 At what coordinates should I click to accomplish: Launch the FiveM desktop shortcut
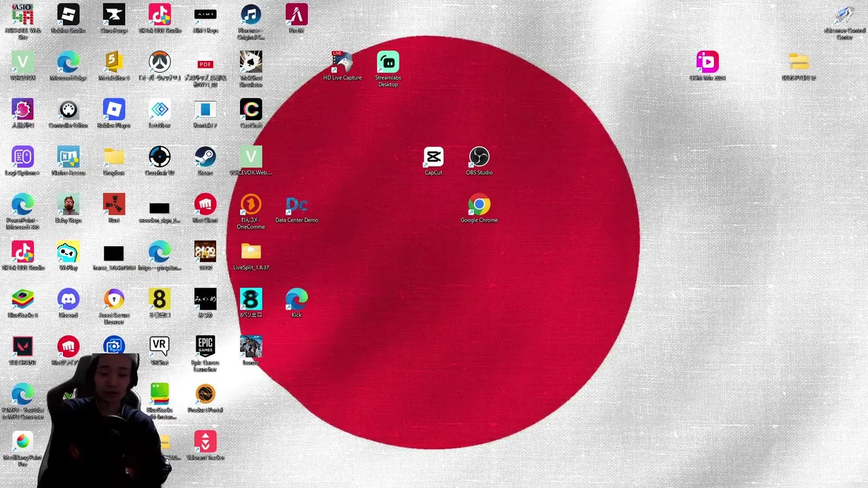pos(296,15)
